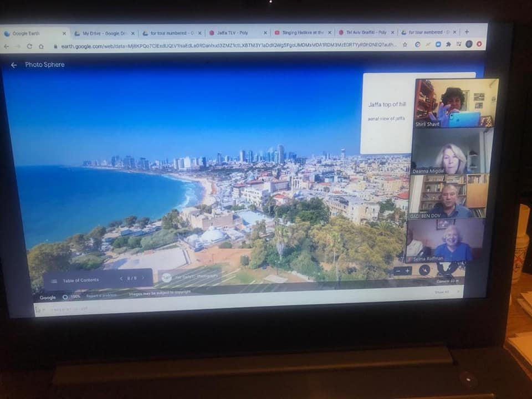Close the Google Earth tab
Image resolution: width=532 pixels, height=399 pixels.
coord(64,34)
